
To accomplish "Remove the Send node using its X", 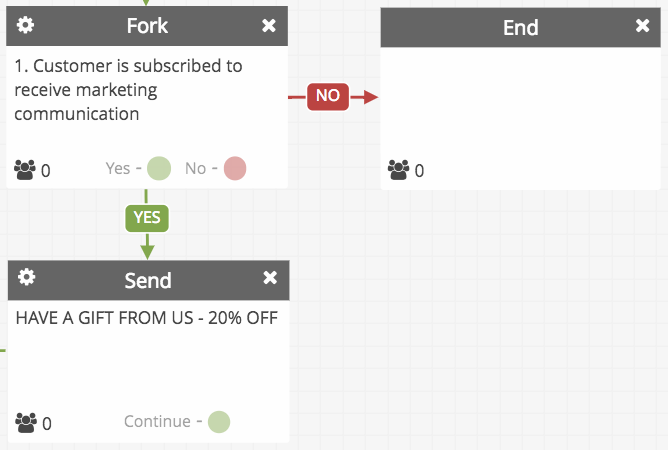I will (270, 277).
